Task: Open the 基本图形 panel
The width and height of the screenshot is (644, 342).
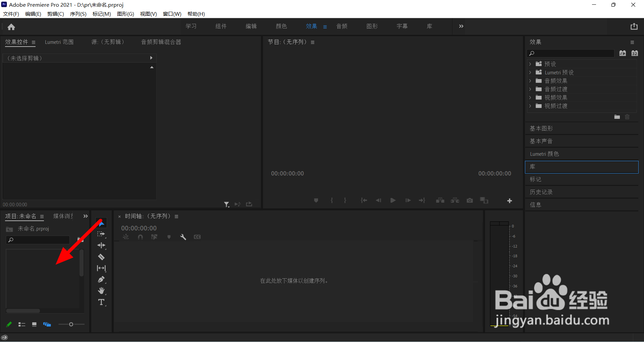Action: coord(582,129)
